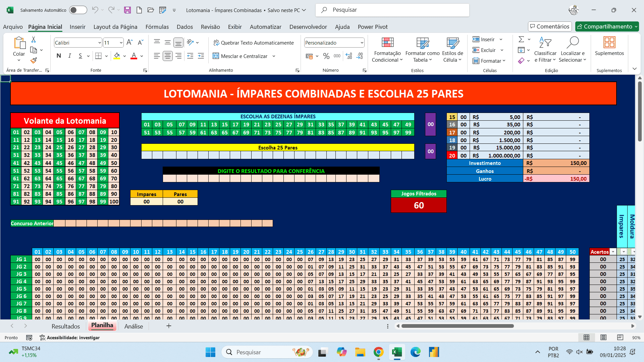
Task: Click the Undo arrow icon
Action: pyautogui.click(x=95, y=10)
